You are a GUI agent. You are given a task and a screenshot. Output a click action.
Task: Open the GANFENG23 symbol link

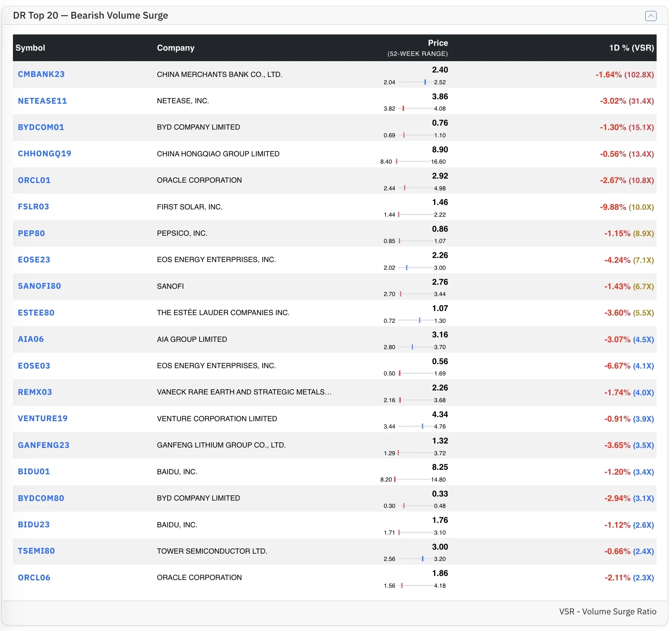coord(44,445)
